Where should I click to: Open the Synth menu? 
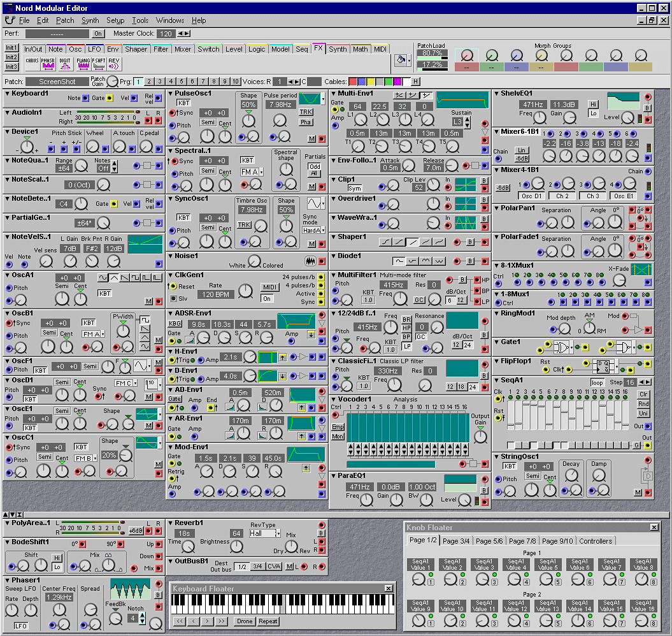(x=90, y=20)
